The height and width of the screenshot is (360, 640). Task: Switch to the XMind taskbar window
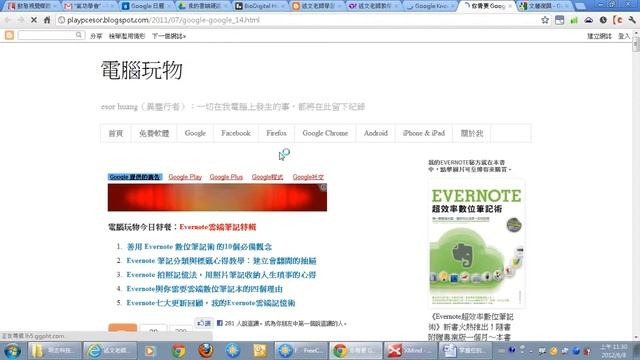409,351
